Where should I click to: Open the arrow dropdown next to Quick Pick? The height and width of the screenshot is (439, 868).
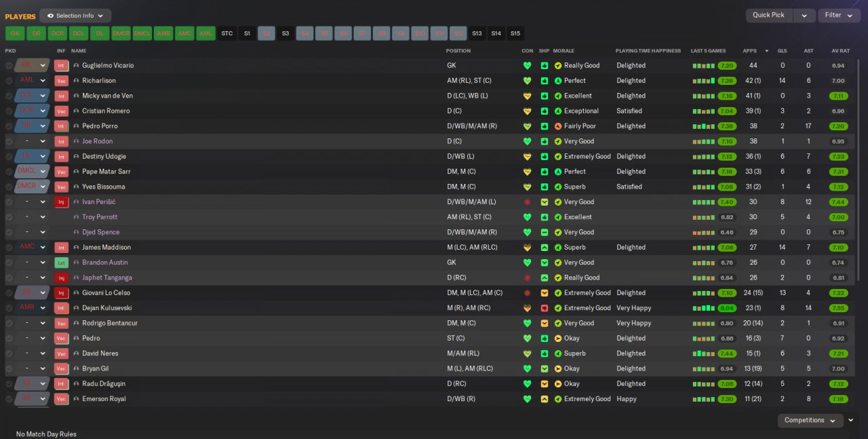[x=804, y=16]
